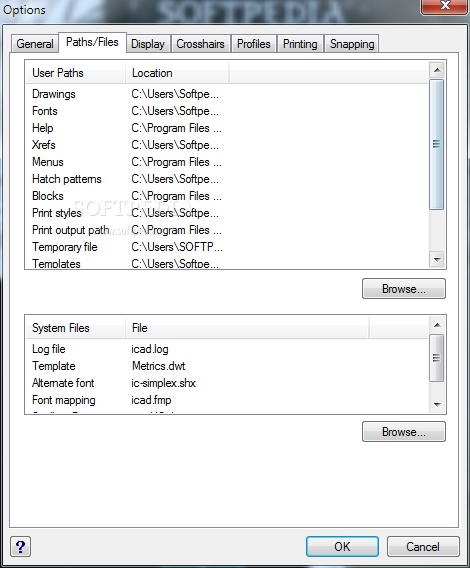Click System Files list scroll down arrow

click(x=437, y=405)
